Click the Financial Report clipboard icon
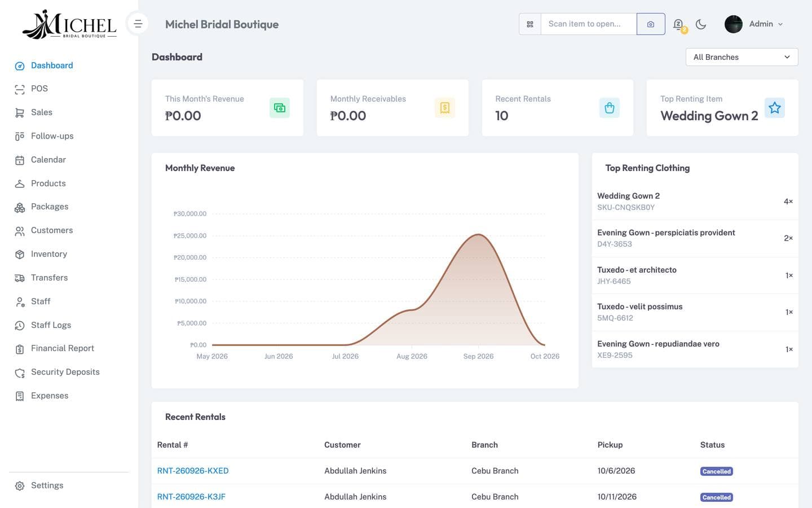This screenshot has width=812, height=508. click(x=20, y=349)
